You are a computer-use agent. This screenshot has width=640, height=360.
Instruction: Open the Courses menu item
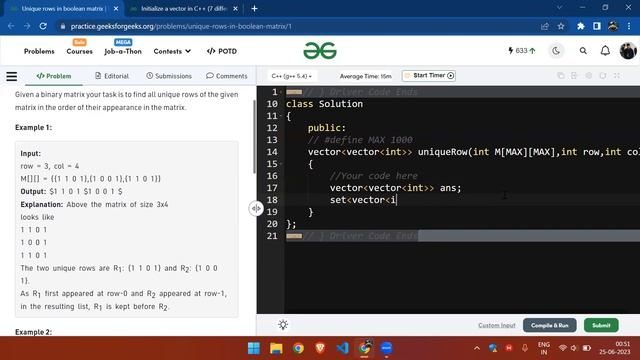pos(80,51)
